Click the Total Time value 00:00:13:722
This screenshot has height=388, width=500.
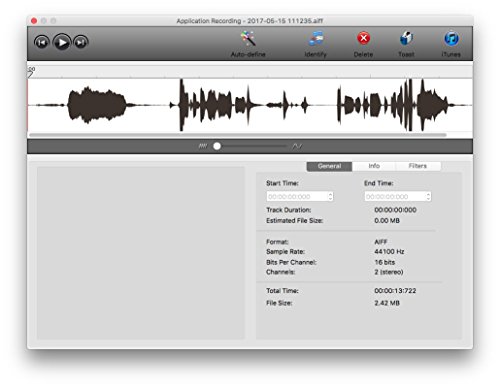395,291
